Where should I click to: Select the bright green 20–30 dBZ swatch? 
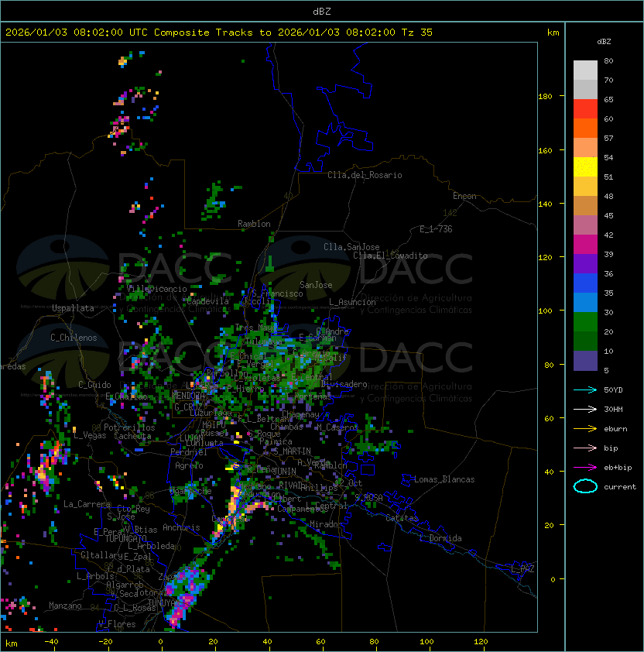[x=585, y=322]
